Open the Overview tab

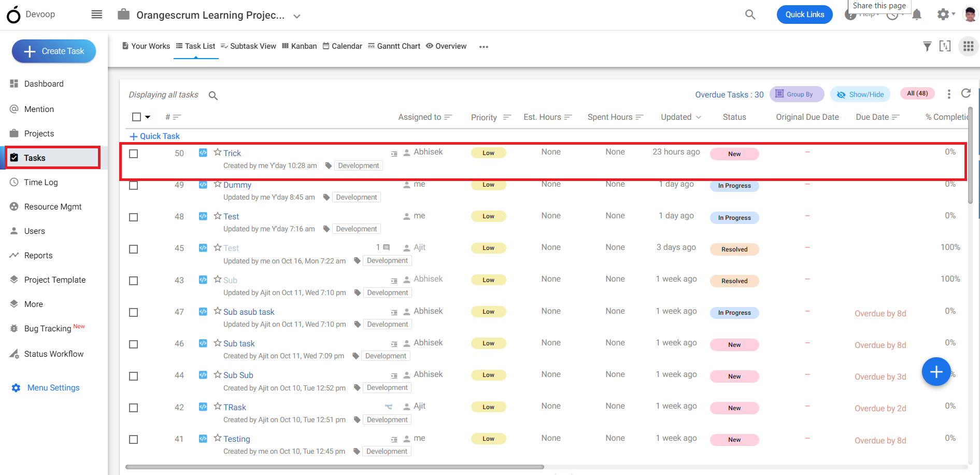click(446, 46)
